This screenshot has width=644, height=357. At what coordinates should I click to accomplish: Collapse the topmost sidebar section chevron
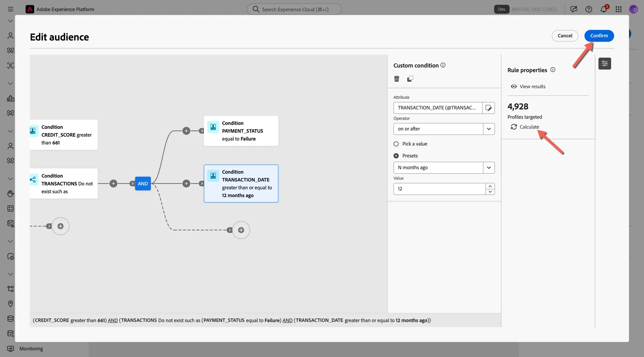click(10, 21)
